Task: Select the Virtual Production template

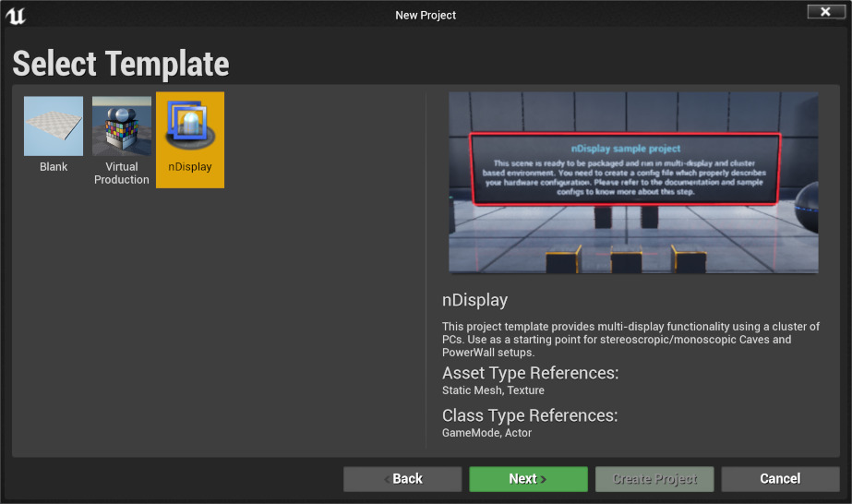Action: tap(122, 139)
